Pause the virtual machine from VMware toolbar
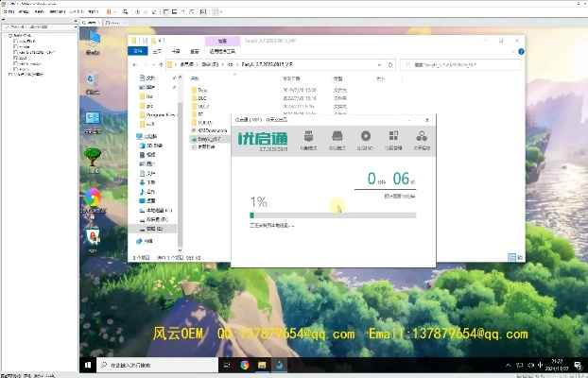This screenshot has width=588, height=378. coord(109,12)
